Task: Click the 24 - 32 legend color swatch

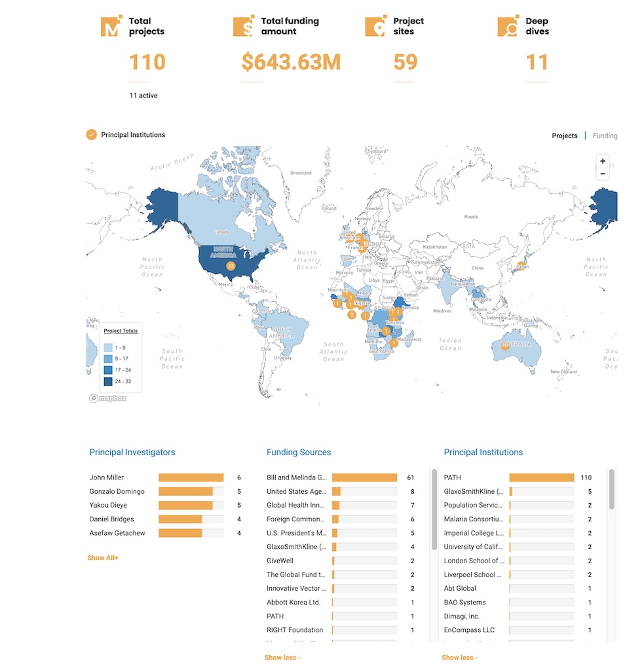Action: coord(108,381)
